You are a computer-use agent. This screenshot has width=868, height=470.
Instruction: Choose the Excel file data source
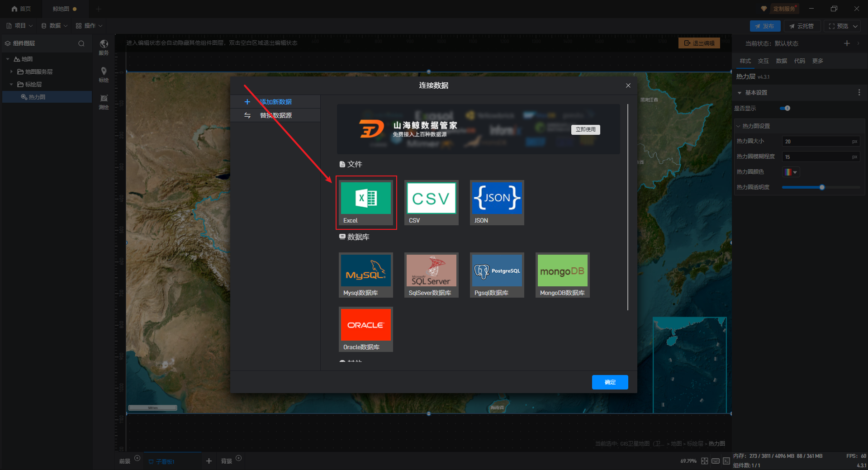coord(366,203)
